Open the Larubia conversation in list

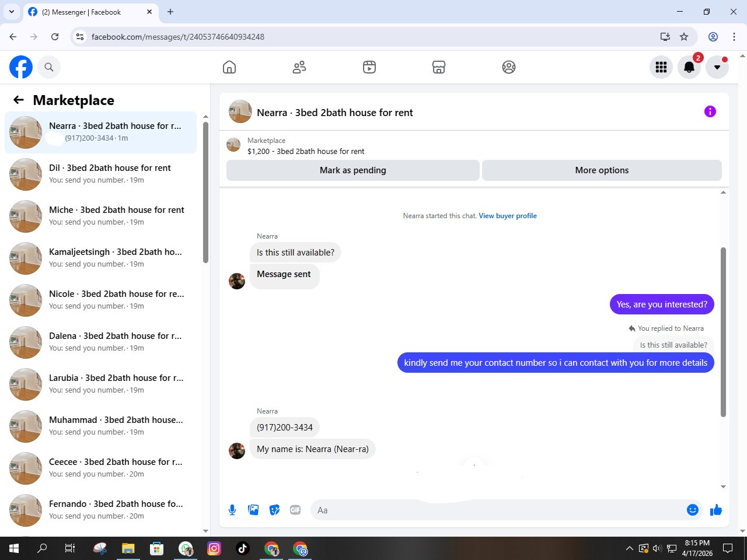coord(100,384)
